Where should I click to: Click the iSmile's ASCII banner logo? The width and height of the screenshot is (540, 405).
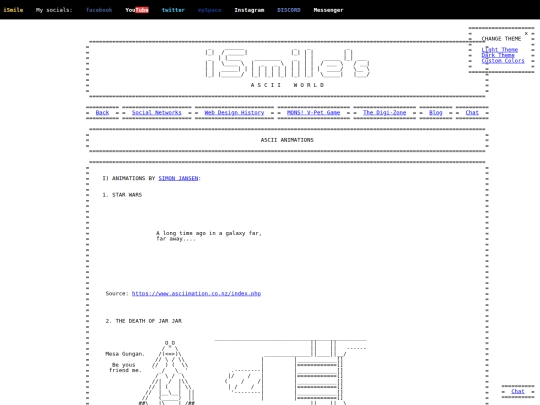288,64
